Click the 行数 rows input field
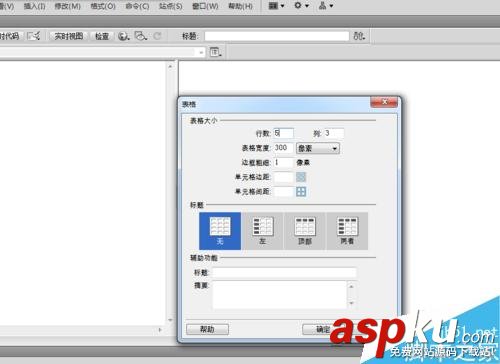Screen dimensions: 500x364 click(x=283, y=133)
